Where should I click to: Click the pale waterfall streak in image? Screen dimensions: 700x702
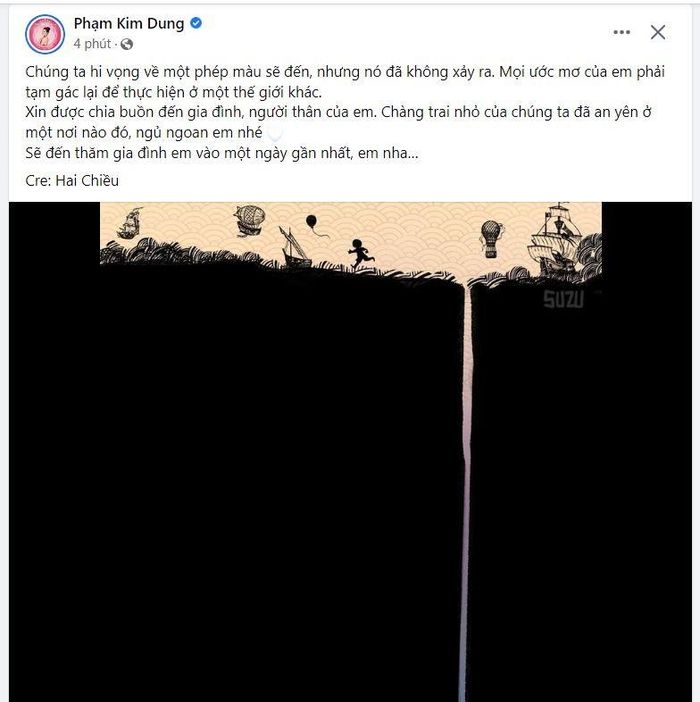[465, 490]
